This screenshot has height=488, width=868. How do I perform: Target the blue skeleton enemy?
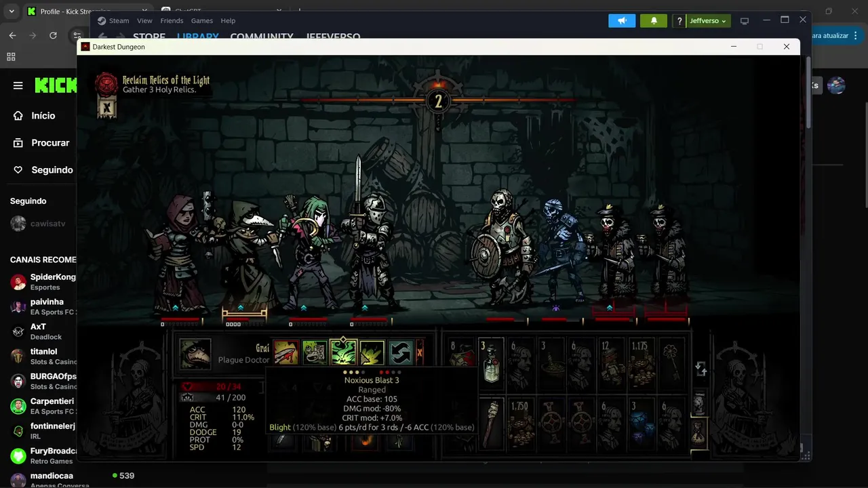pos(561,251)
